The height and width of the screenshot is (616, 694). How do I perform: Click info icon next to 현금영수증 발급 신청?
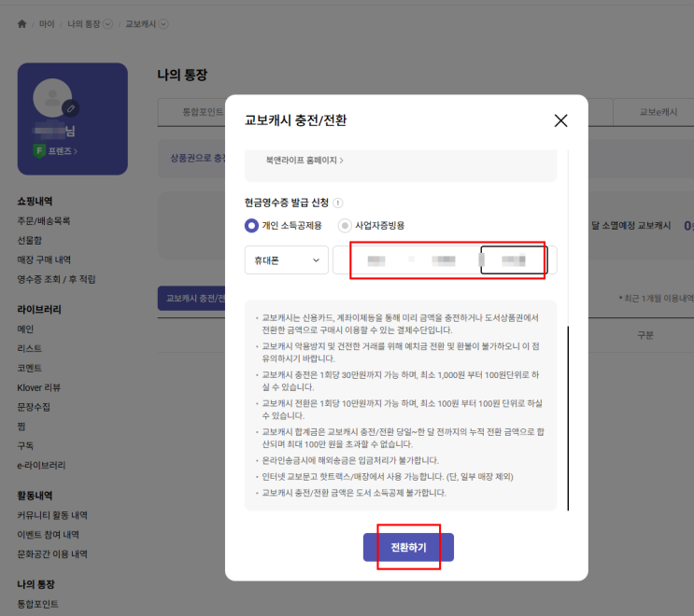click(x=338, y=203)
